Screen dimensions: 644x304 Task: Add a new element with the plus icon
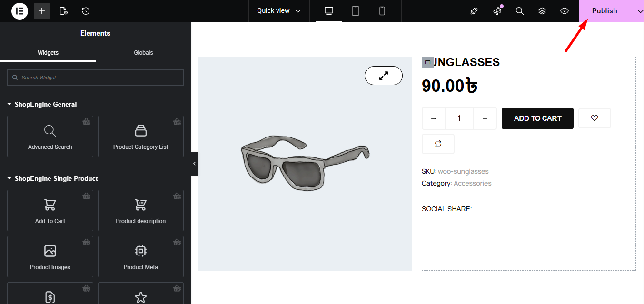coord(41,10)
